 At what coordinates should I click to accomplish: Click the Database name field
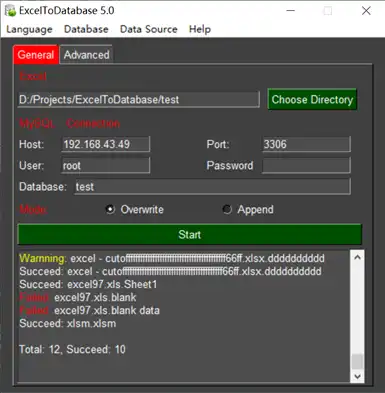coord(212,187)
